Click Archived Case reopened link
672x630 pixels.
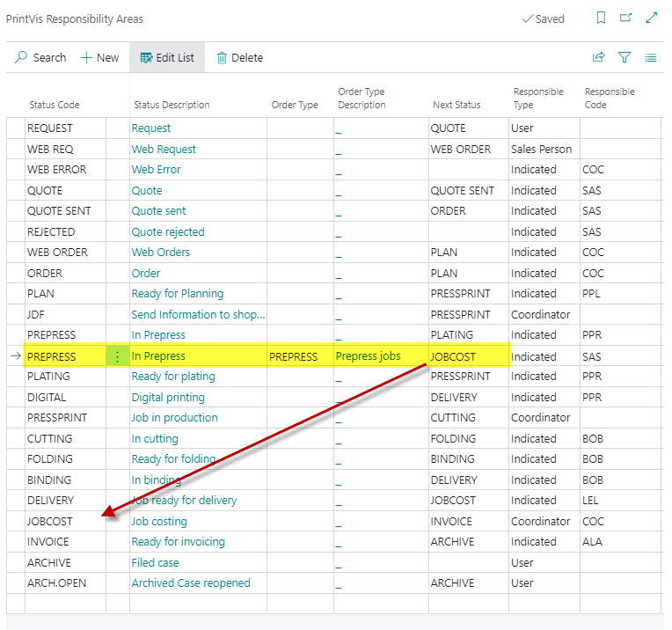click(190, 582)
